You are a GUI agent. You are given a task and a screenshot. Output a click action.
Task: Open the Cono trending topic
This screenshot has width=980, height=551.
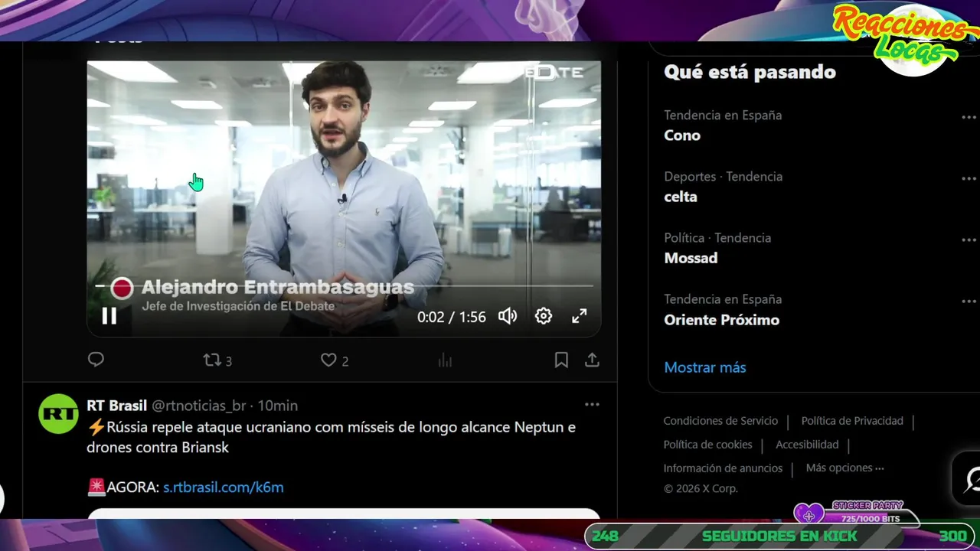point(682,135)
